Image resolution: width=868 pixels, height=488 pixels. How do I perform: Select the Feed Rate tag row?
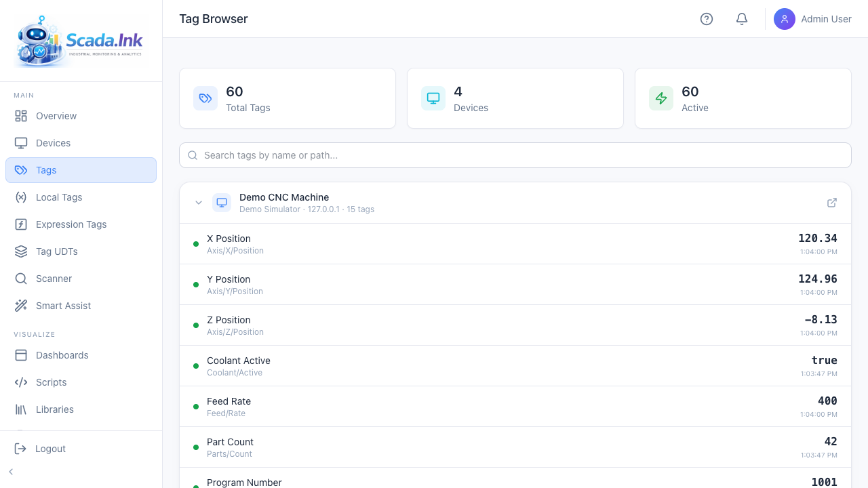515,407
